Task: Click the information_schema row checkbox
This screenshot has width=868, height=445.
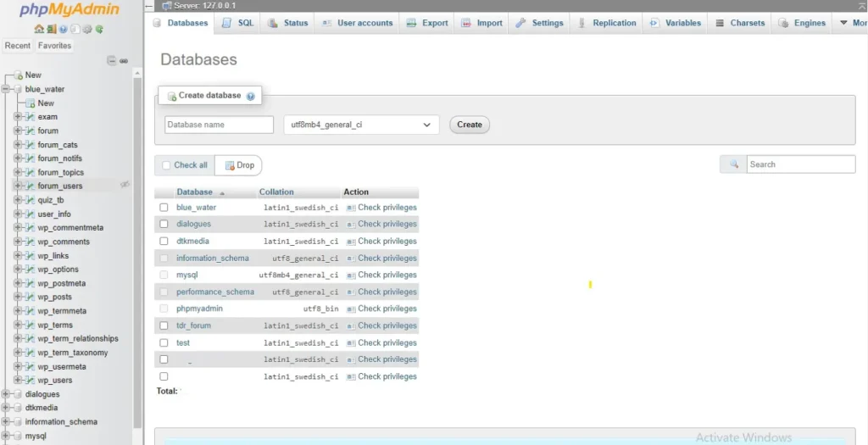Action: 164,258
